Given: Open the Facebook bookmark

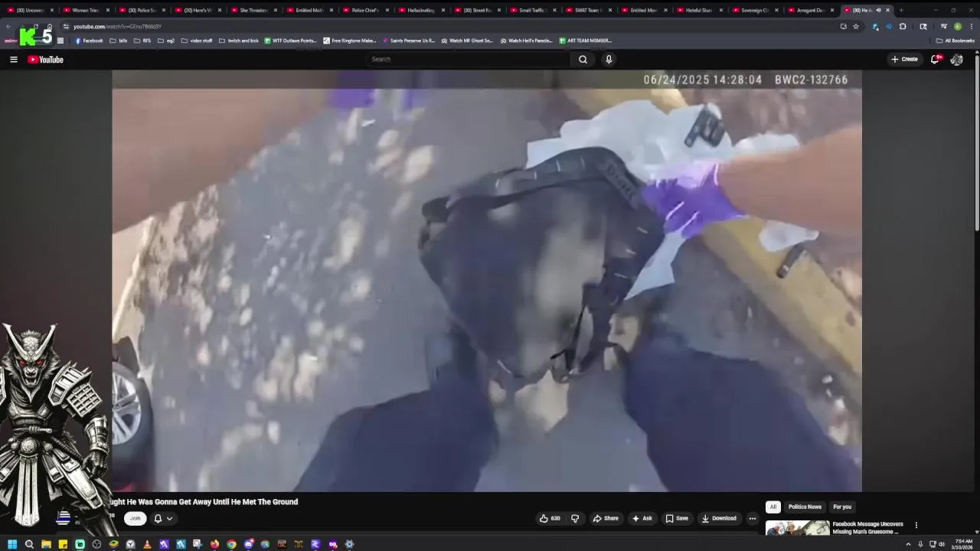Looking at the screenshot, I should coord(89,41).
